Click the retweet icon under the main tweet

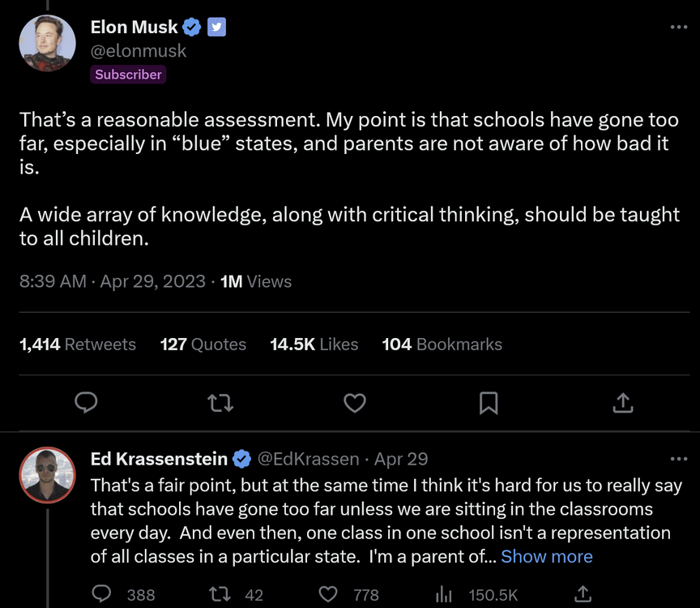(220, 402)
